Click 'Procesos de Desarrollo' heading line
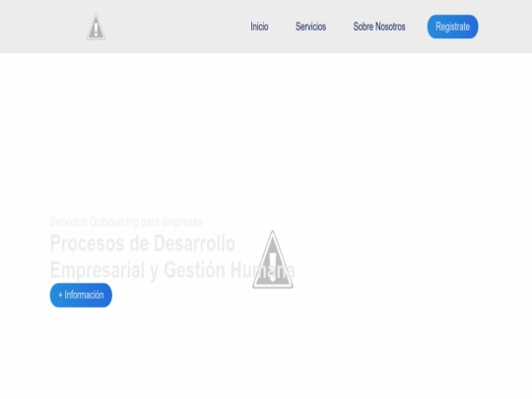The width and height of the screenshot is (532, 399). (143, 243)
